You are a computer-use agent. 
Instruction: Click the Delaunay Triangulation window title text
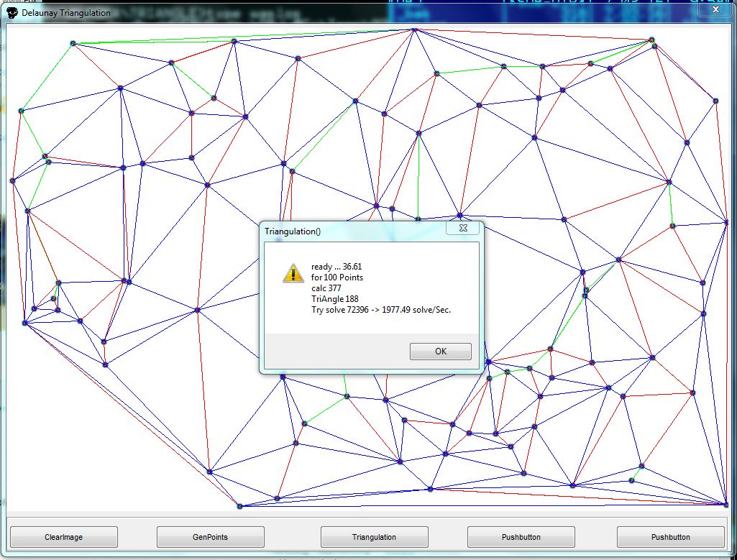click(x=66, y=13)
